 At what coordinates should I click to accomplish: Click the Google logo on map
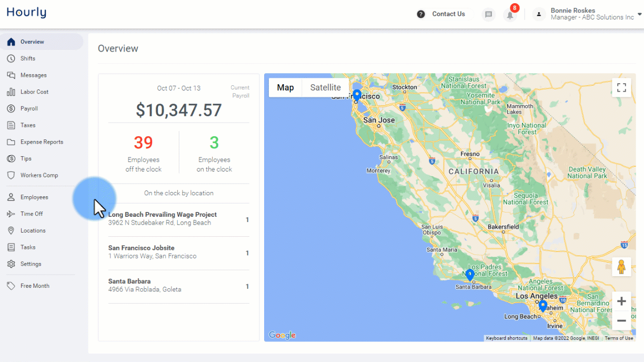282,335
